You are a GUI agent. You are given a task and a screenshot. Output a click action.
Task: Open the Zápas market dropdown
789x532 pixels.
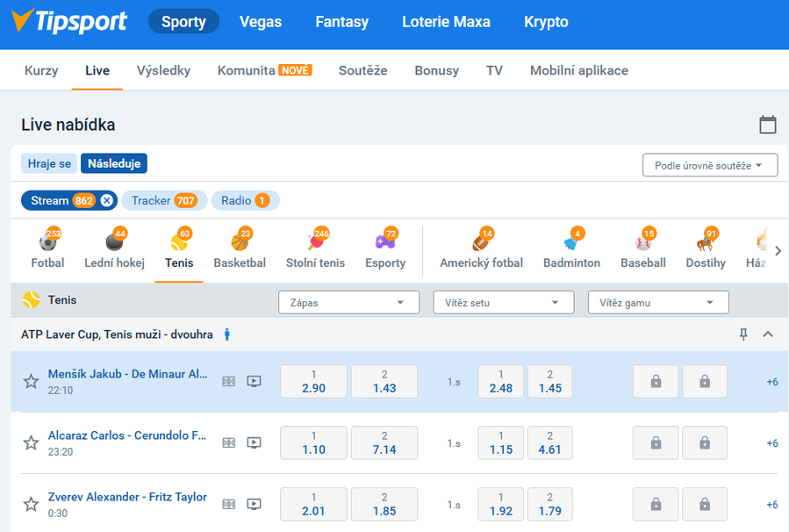(348, 303)
